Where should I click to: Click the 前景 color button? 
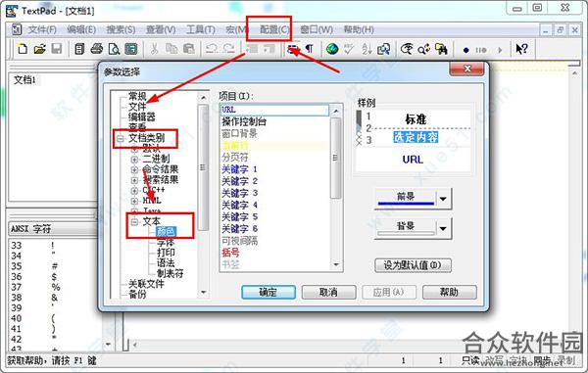click(406, 199)
